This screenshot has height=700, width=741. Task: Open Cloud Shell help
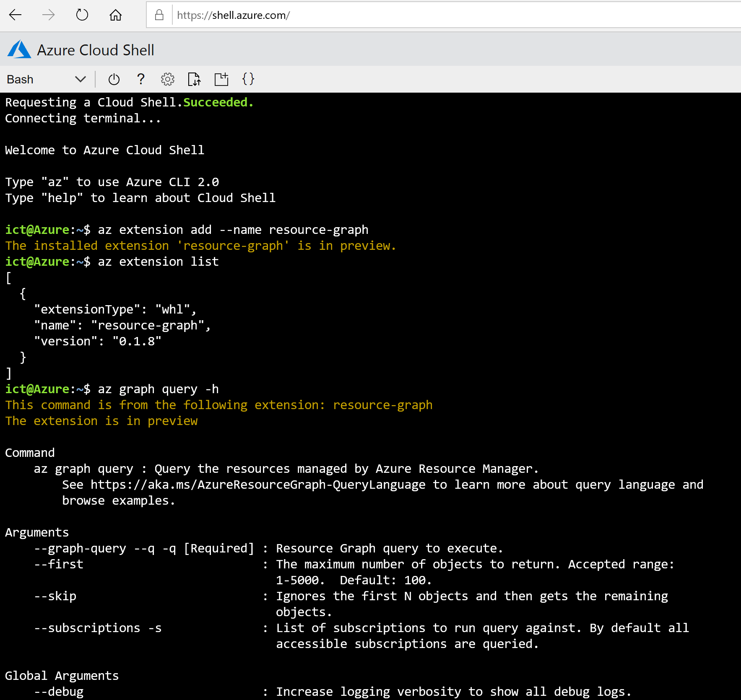(x=141, y=79)
